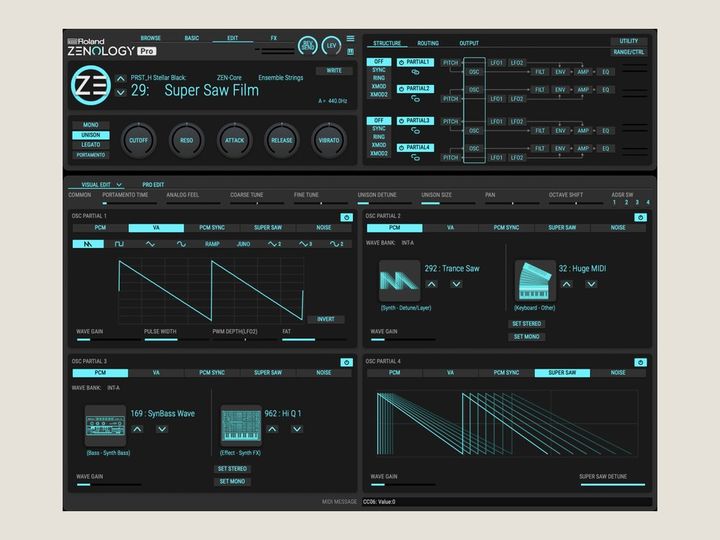Step Trance Saw wave up

431,284
